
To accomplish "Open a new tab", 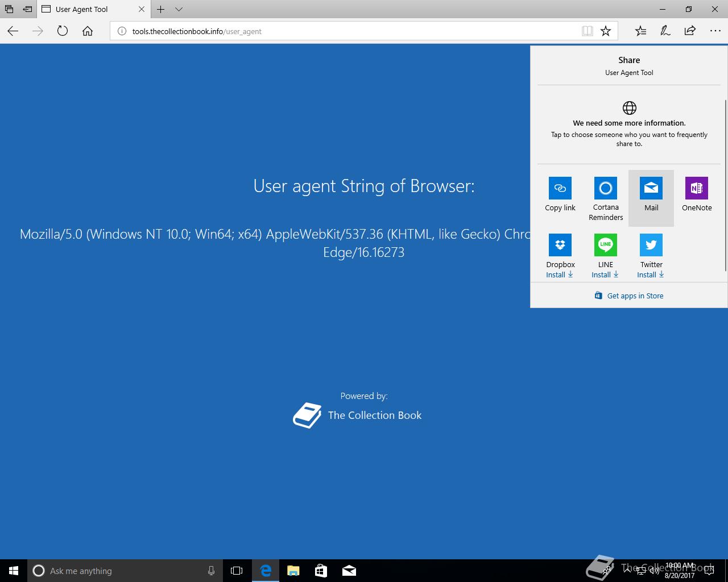I will pyautogui.click(x=161, y=9).
